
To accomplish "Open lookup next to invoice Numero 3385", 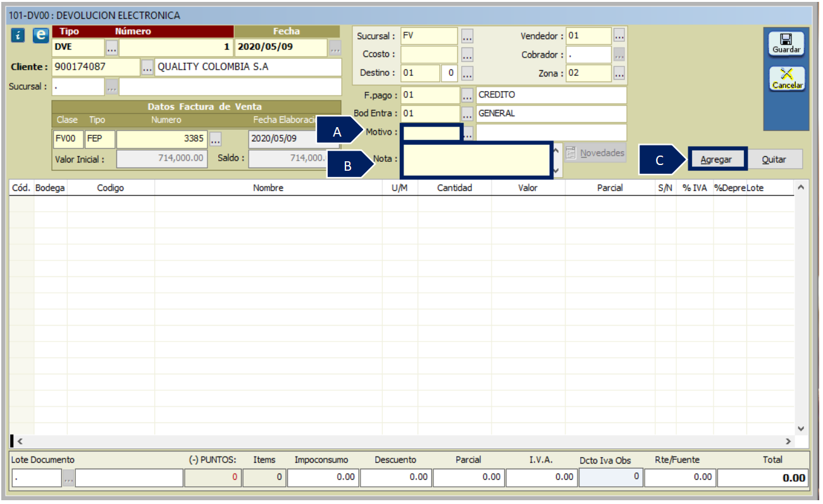I will tap(216, 138).
